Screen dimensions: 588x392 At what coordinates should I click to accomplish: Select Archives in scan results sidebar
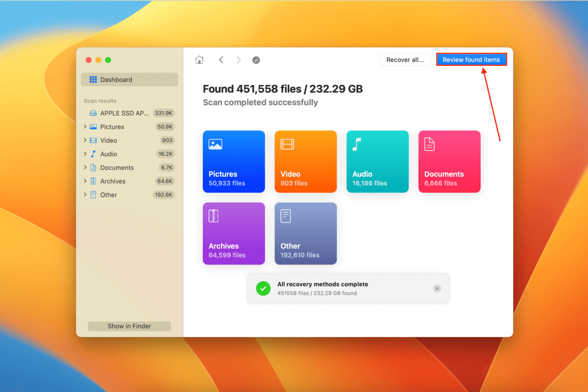click(129, 181)
